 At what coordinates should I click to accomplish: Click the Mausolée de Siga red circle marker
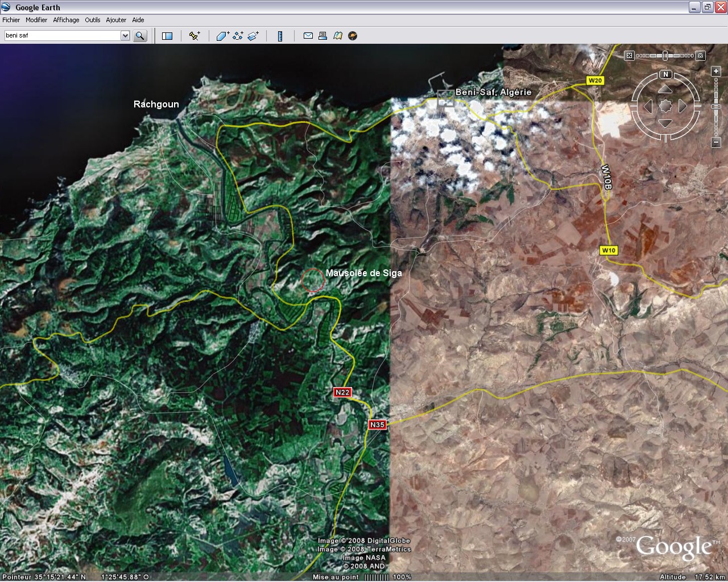pyautogui.click(x=313, y=280)
